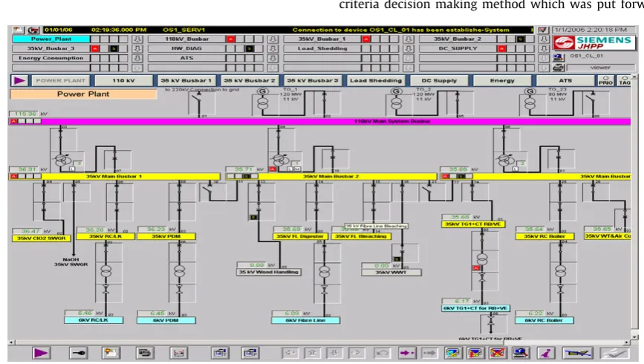Viewport: 644px width, 364px height.
Task: Open the 35 kV Wood Handling label
Action: pyautogui.click(x=269, y=272)
